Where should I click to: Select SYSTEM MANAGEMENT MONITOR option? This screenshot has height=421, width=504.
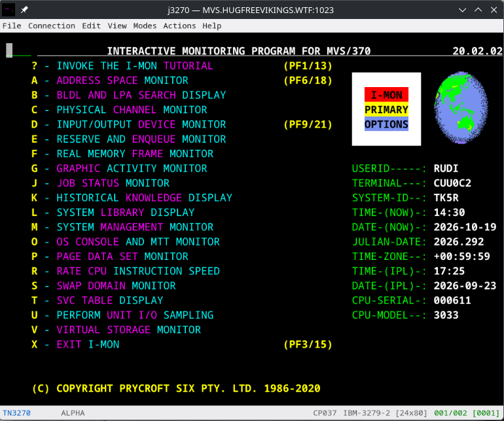[x=135, y=227]
